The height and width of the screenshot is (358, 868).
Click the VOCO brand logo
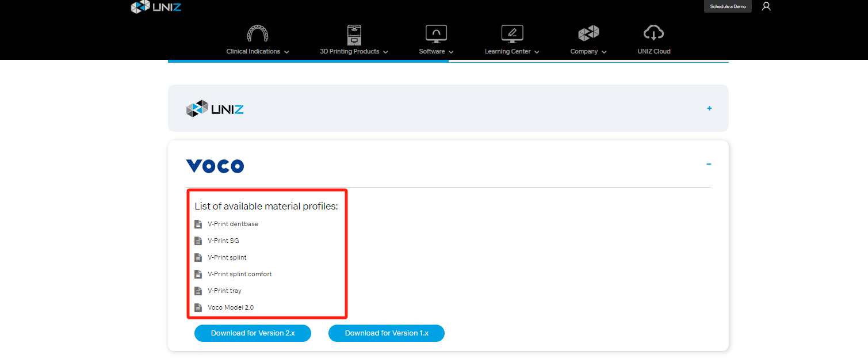pos(215,166)
